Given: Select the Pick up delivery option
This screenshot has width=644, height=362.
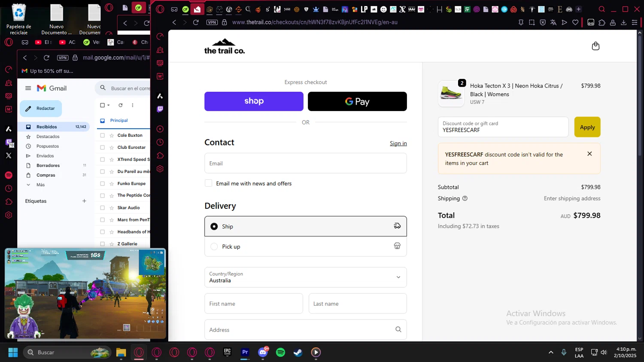Looking at the screenshot, I should pos(306,246).
